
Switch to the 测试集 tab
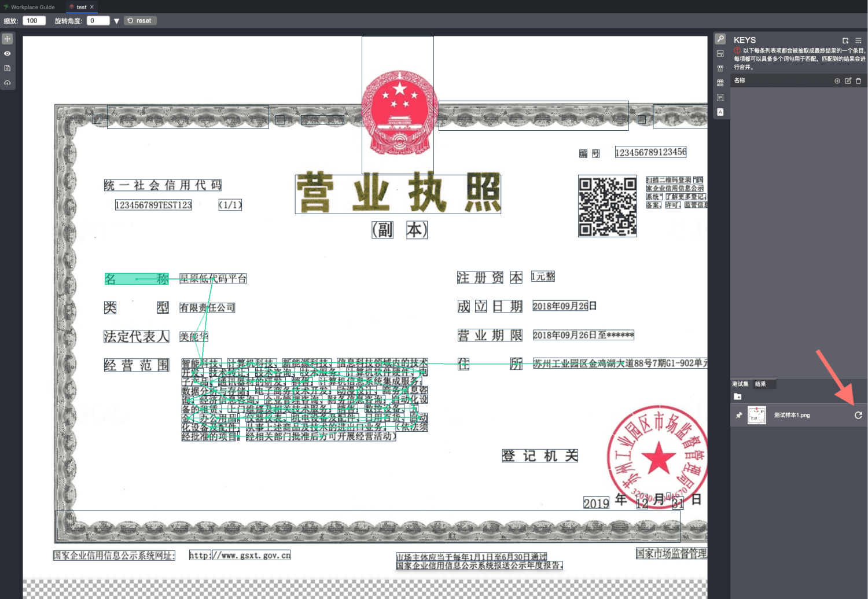click(x=740, y=384)
